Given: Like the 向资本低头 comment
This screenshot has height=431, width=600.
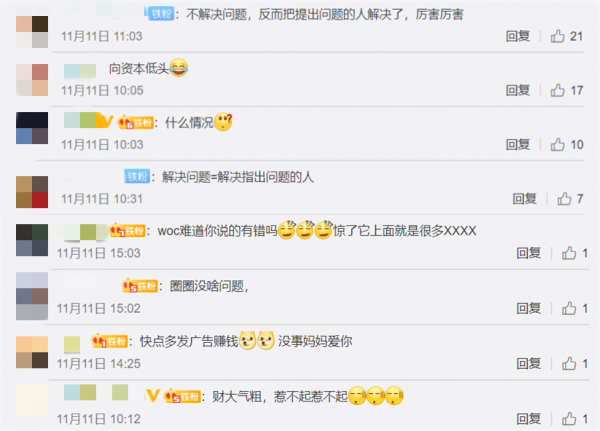Looking at the screenshot, I should [x=558, y=91].
